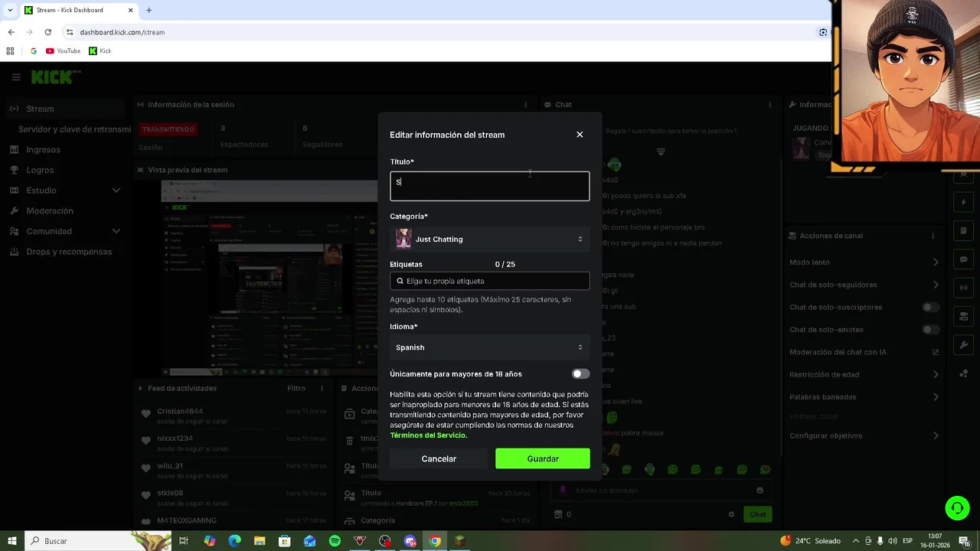Expand Configurar objetivos settings

coord(936,436)
